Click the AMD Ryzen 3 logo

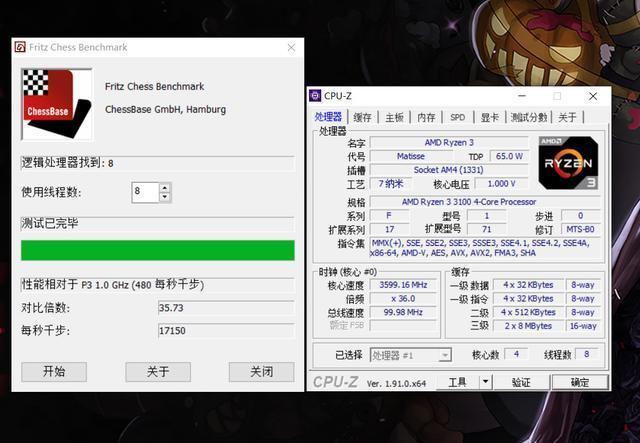pos(568,163)
